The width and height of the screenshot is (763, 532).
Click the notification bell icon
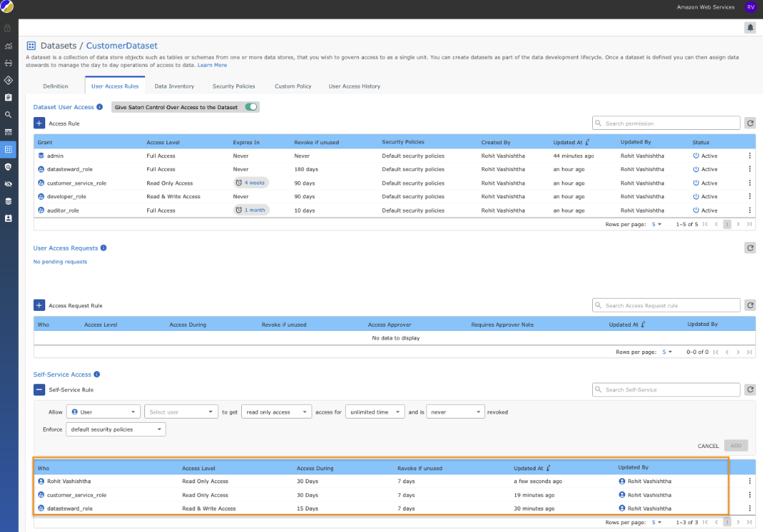(x=750, y=28)
